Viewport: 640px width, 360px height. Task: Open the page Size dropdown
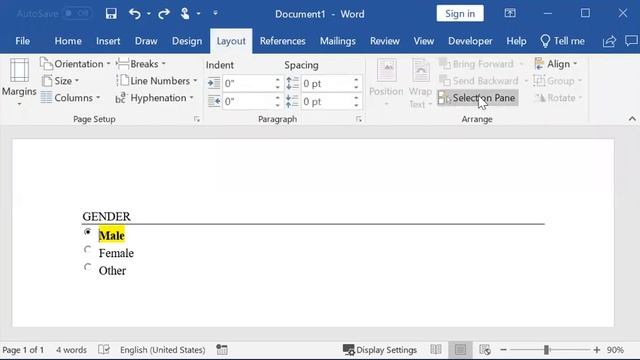(60, 81)
